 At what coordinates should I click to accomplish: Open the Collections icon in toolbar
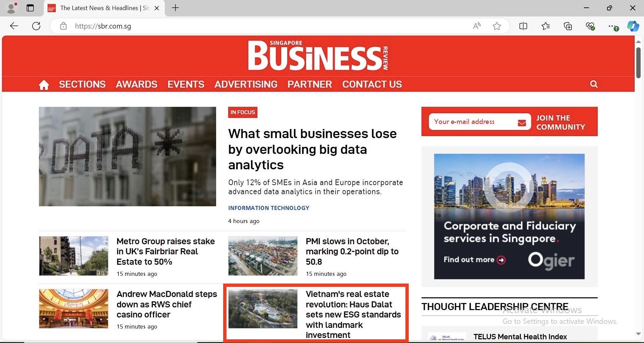tap(568, 26)
